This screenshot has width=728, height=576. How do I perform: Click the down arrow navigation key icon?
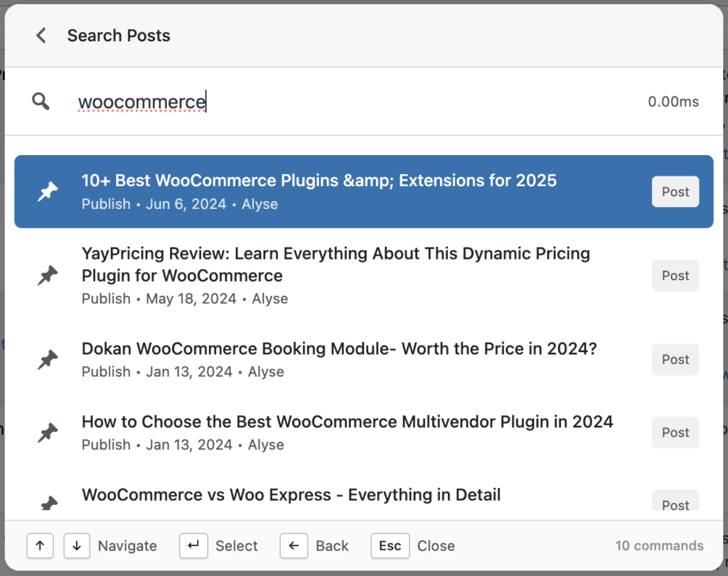coord(76,546)
